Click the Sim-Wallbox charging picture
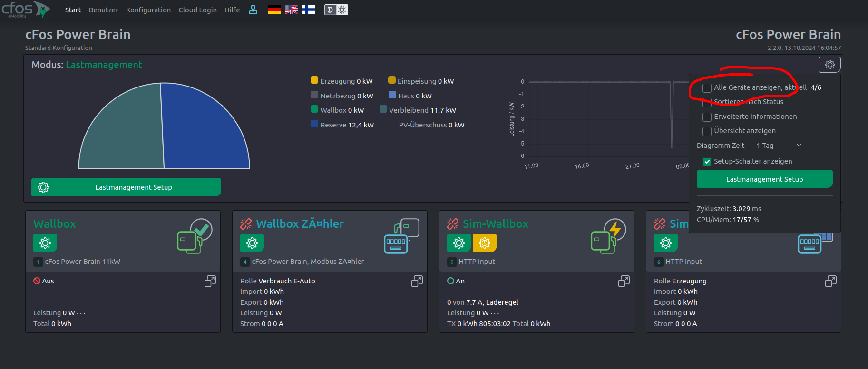This screenshot has height=369, width=868. [608, 236]
